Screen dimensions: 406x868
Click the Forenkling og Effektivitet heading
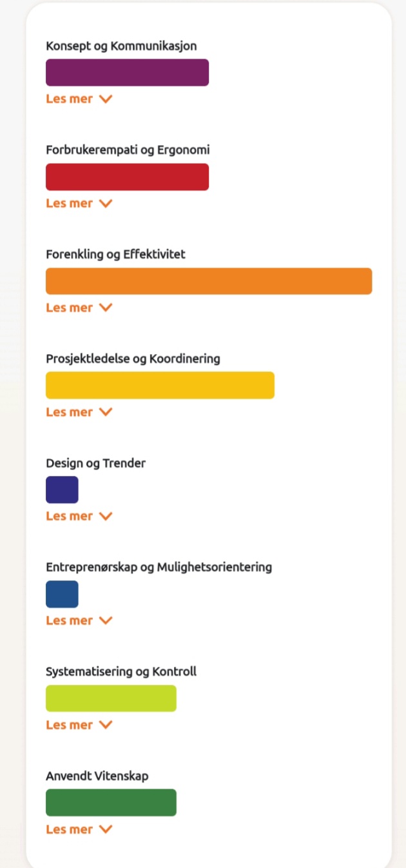tap(116, 254)
